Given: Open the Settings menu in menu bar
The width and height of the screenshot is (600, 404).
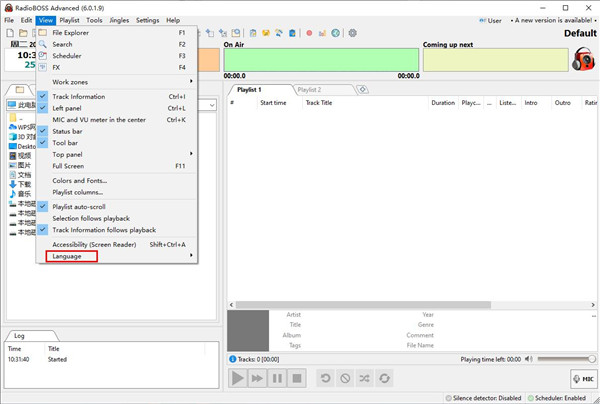Looking at the screenshot, I should click(147, 20).
